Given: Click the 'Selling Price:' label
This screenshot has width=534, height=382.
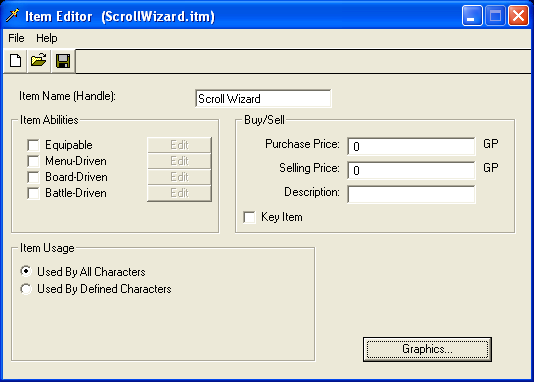Looking at the screenshot, I should click(309, 168).
